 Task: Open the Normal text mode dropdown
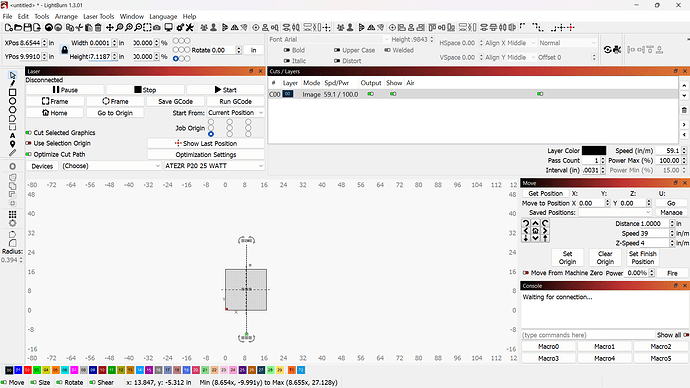(x=567, y=43)
